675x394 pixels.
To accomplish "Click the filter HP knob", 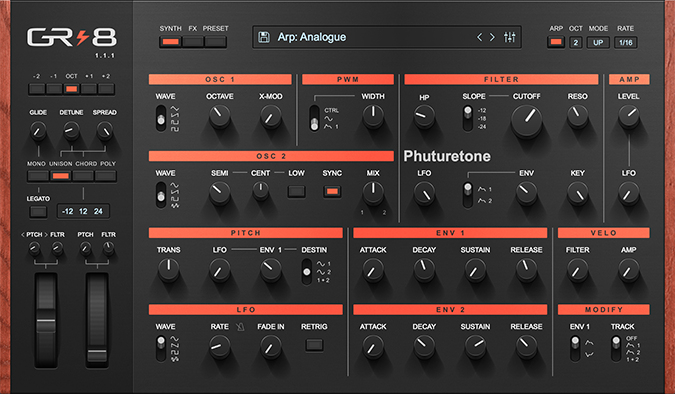I will [424, 117].
